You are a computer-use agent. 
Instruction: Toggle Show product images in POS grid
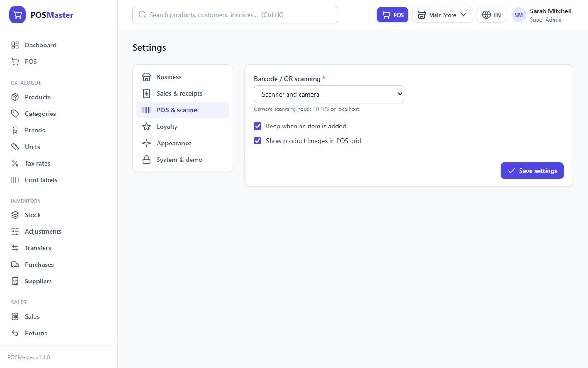(258, 141)
